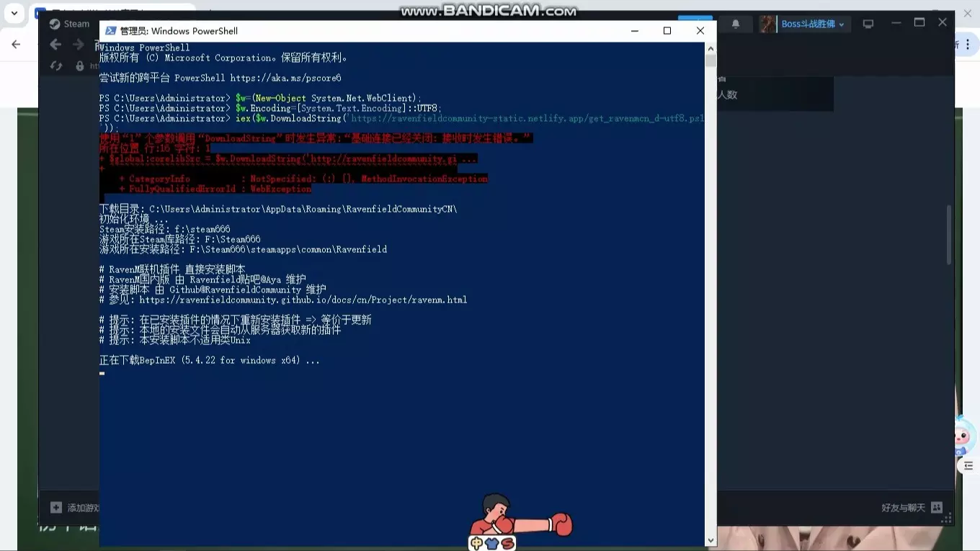Click the Steam安装路径 line

(x=165, y=229)
